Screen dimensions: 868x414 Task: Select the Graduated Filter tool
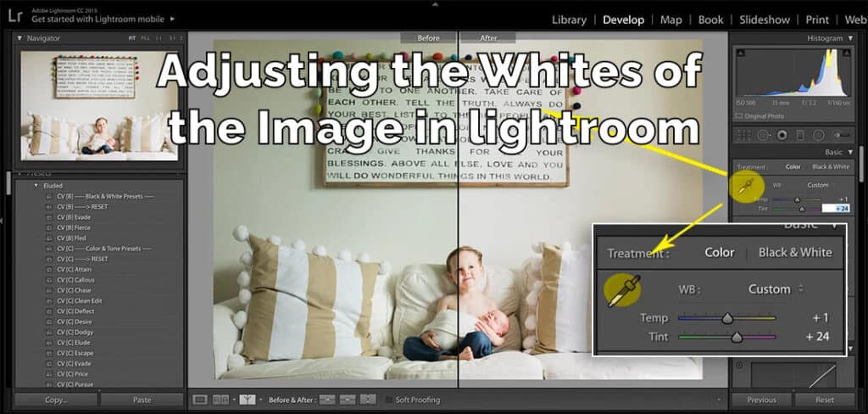point(800,135)
